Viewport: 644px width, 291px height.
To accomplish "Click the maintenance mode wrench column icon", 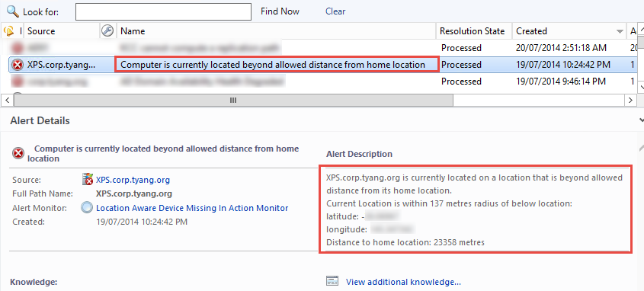I will [x=107, y=30].
